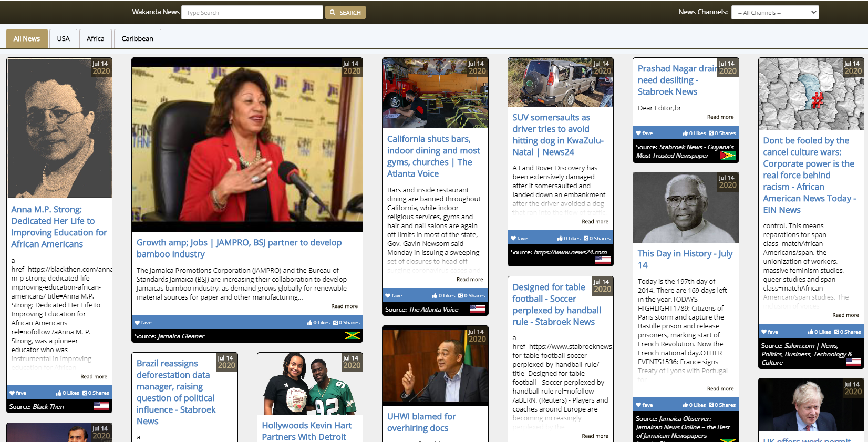Viewport: 868px width, 442px height.
Task: Click the Guyana flag on Stabroek News source
Action: (728, 156)
